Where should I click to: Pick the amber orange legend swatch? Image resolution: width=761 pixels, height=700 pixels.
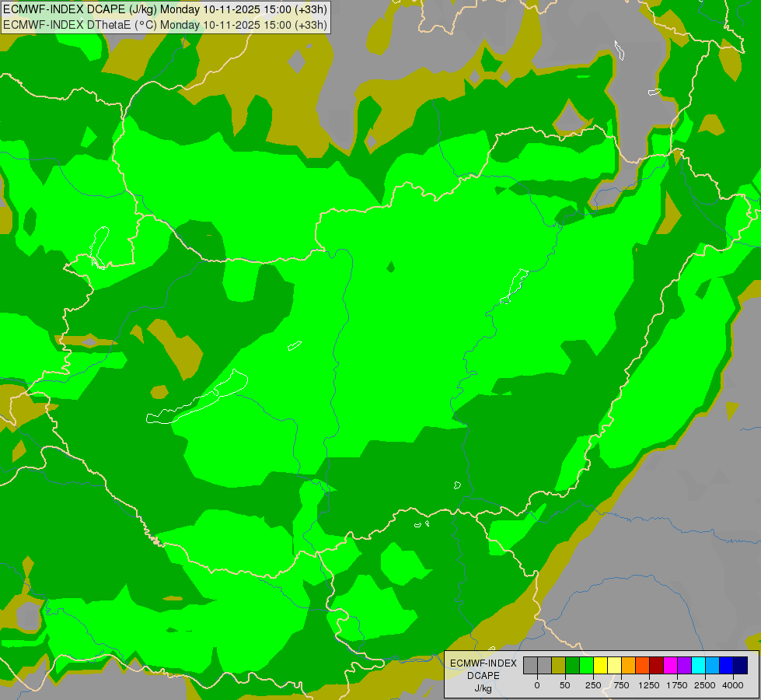click(629, 666)
